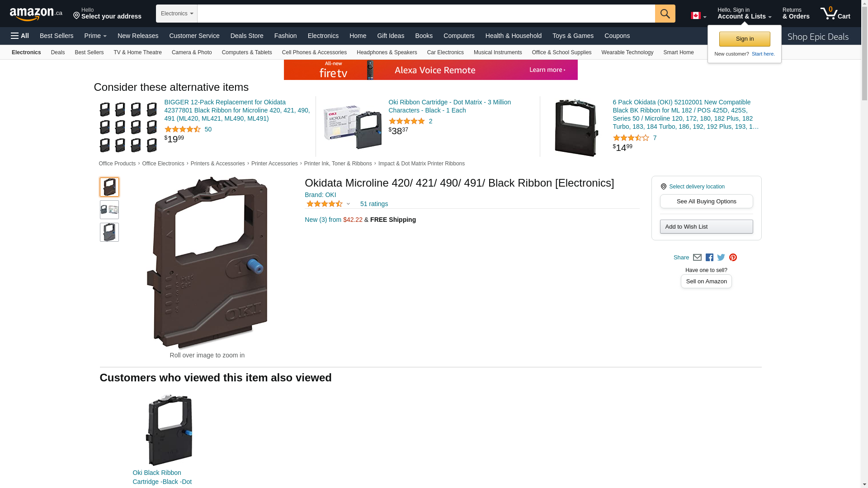Share on Twitter bird icon

coord(721,258)
